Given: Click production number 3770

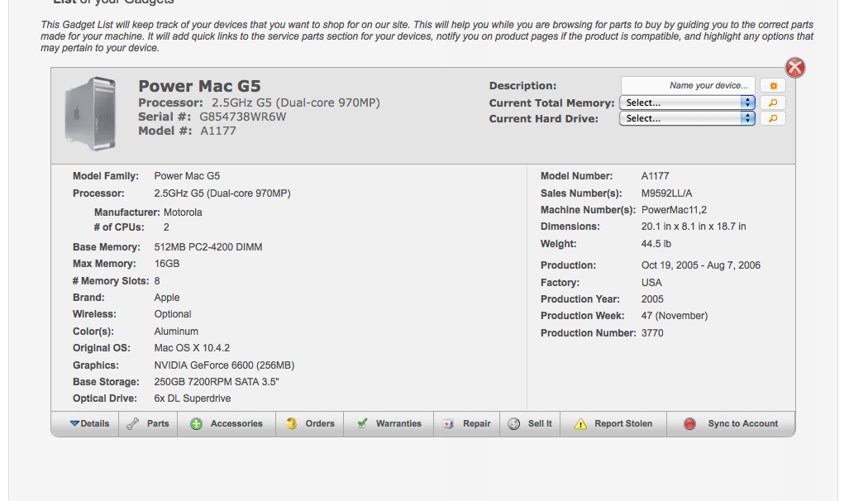Looking at the screenshot, I should pos(652,332).
